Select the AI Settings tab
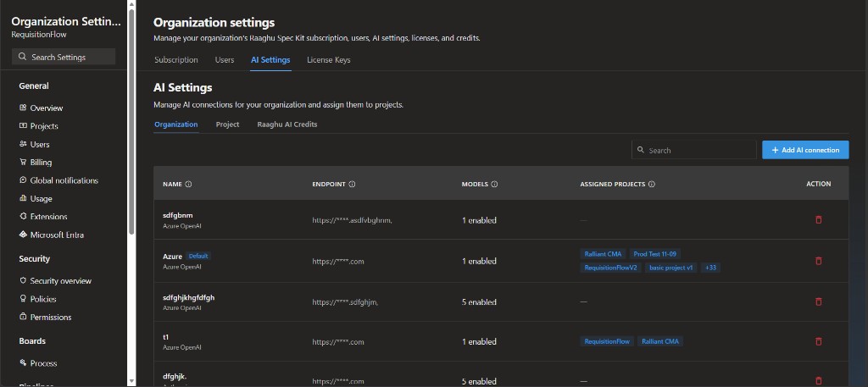This screenshot has height=387, width=868. pyautogui.click(x=270, y=60)
